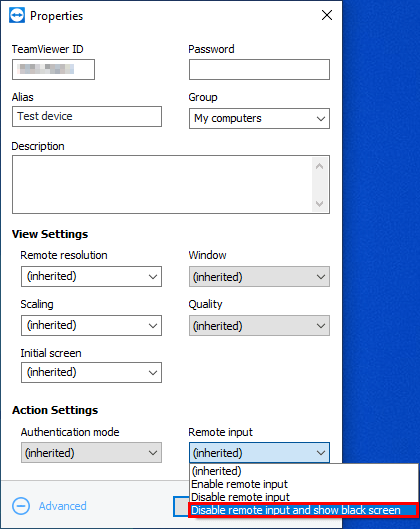420x529 pixels.
Task: Focus the Password input field
Action: coord(259,69)
